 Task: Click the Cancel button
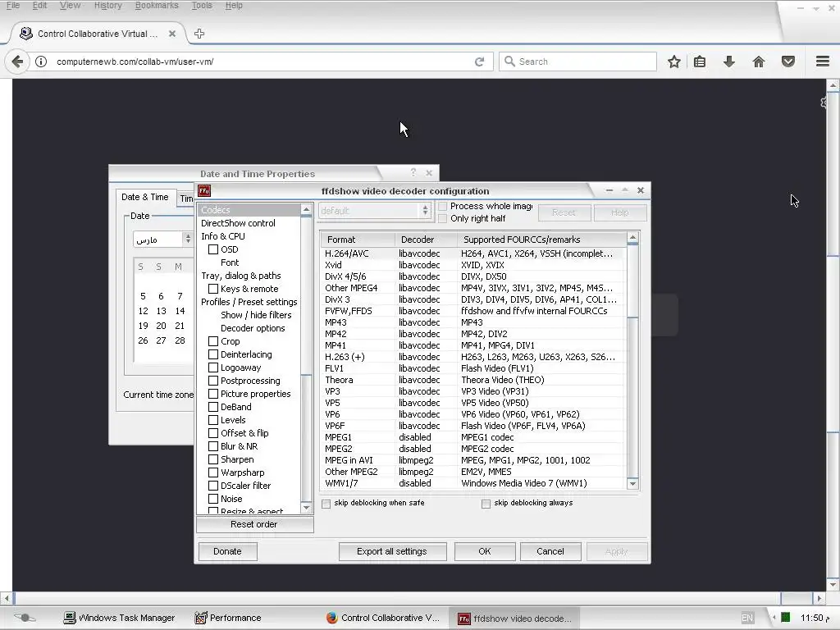tap(550, 551)
